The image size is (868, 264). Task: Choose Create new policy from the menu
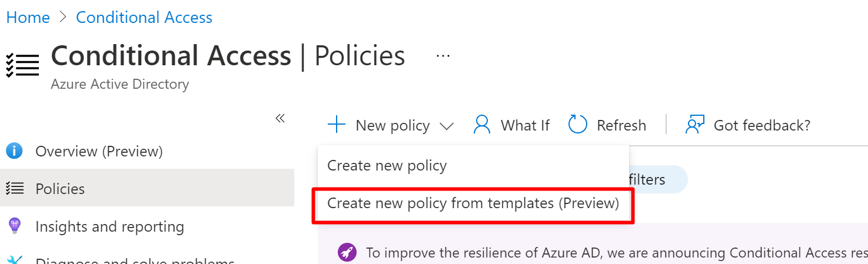387,166
